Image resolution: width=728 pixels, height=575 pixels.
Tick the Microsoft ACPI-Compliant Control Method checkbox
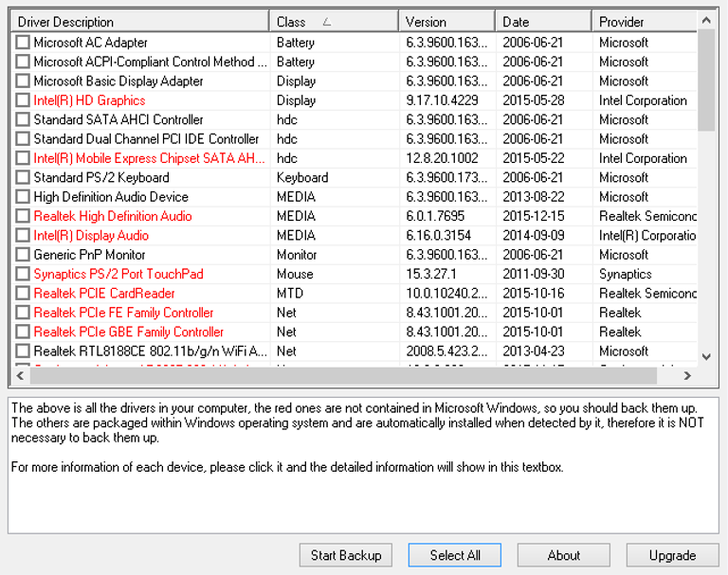[23, 62]
